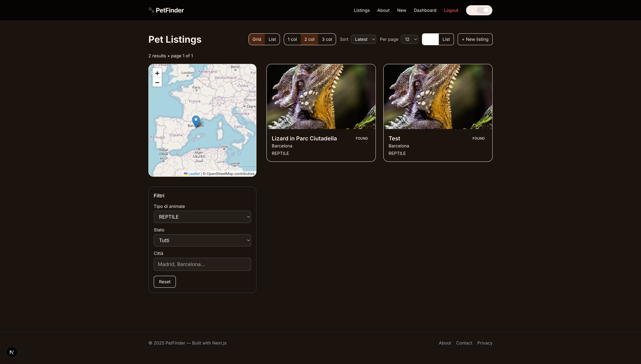The height and width of the screenshot is (364, 641).
Task: Select the white map view segment
Action: 430,39
